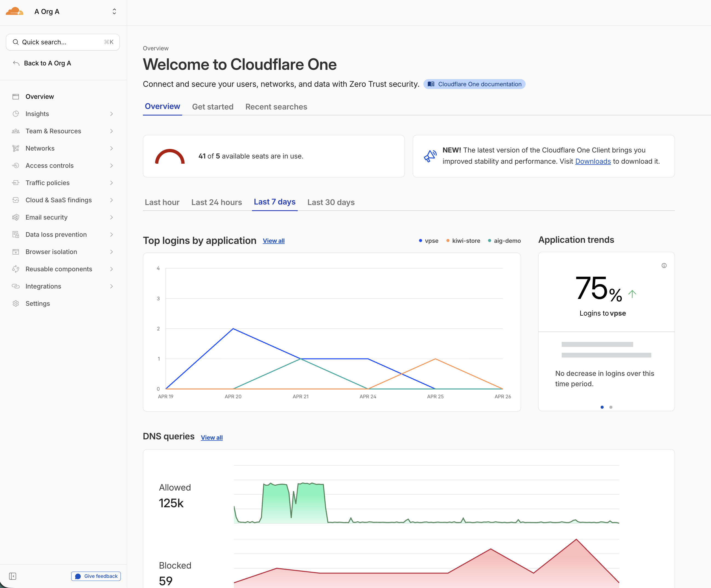Open Settings via the gear icon
The width and height of the screenshot is (711, 588).
point(16,304)
